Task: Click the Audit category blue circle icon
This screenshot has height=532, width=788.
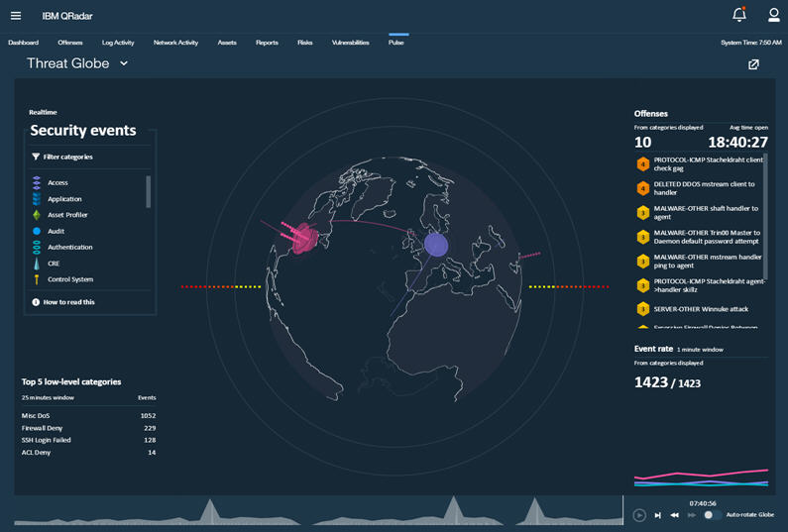Action: pos(37,231)
